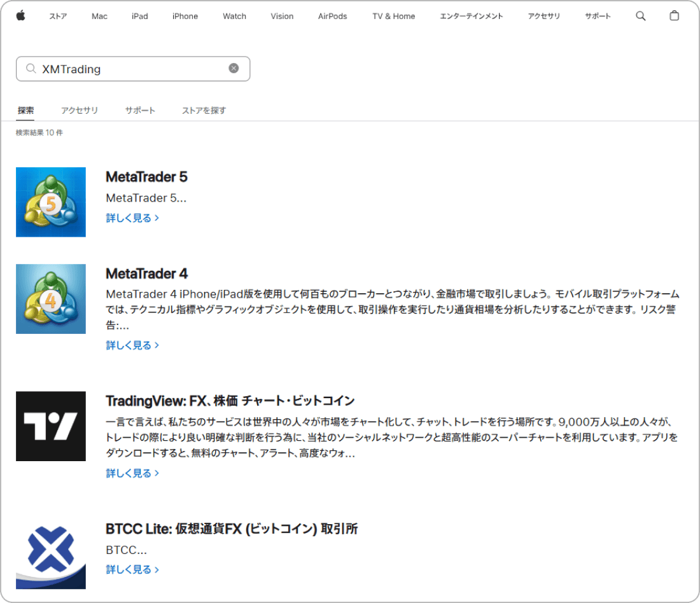Click the TradingView description paragraph
This screenshot has height=603, width=700.
click(x=391, y=438)
